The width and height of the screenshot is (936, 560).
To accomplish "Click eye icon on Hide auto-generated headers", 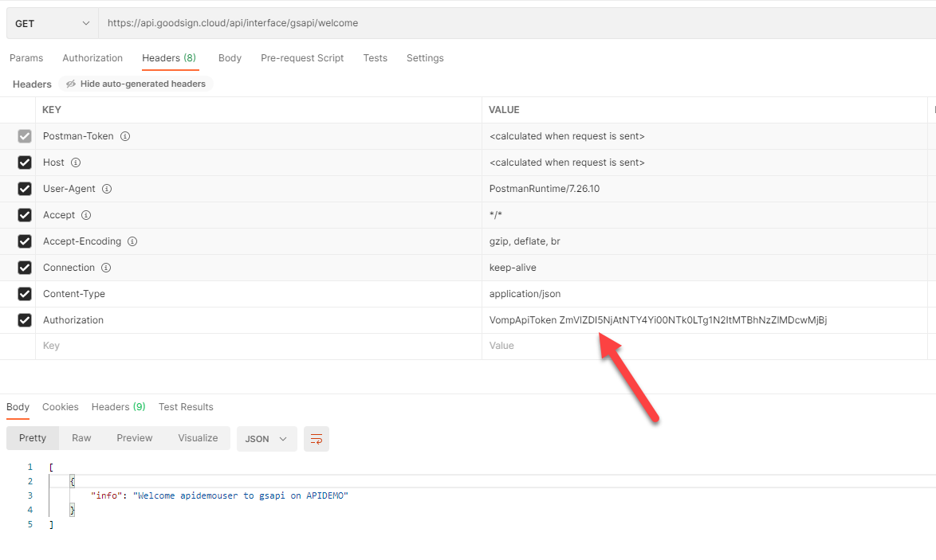I will [x=71, y=84].
